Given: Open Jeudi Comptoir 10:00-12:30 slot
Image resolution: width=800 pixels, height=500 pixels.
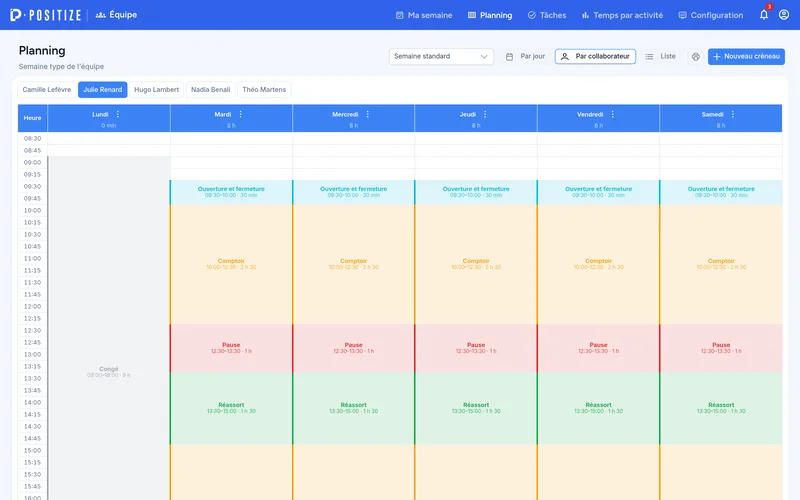Looking at the screenshot, I should (476, 264).
